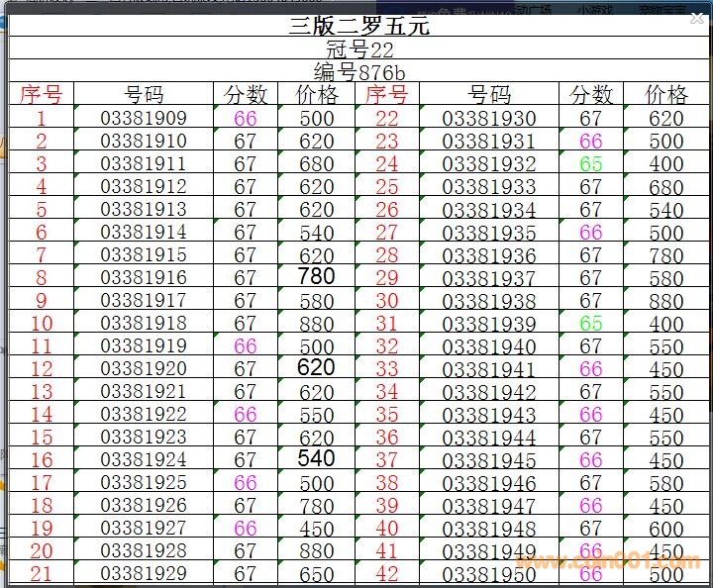
Task: Click the leftmost 序号 column header
Action: tap(41, 95)
